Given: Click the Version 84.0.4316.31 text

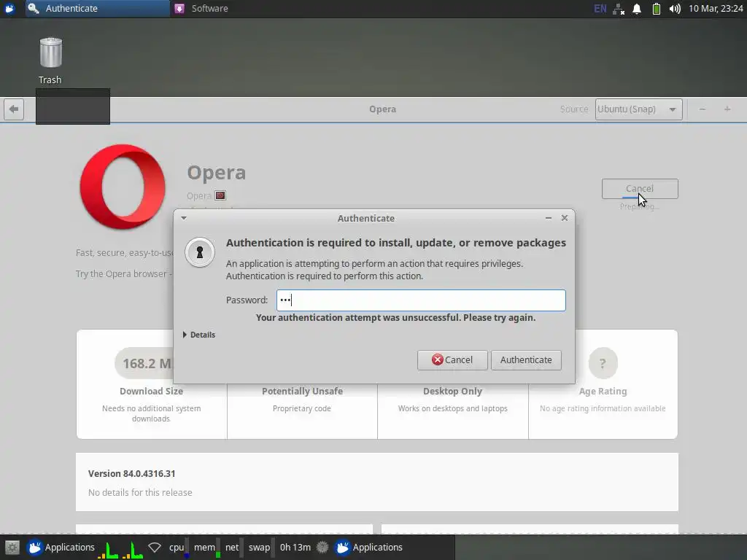Looking at the screenshot, I should click(132, 474).
